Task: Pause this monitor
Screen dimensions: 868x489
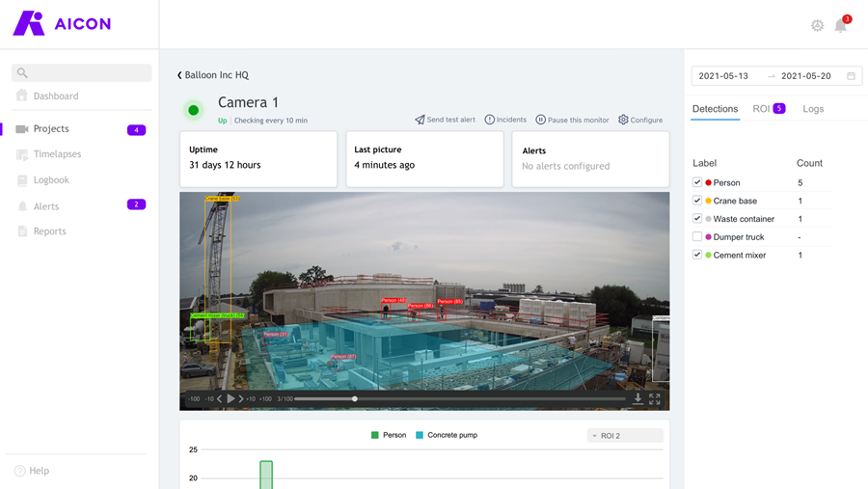Action: point(572,120)
